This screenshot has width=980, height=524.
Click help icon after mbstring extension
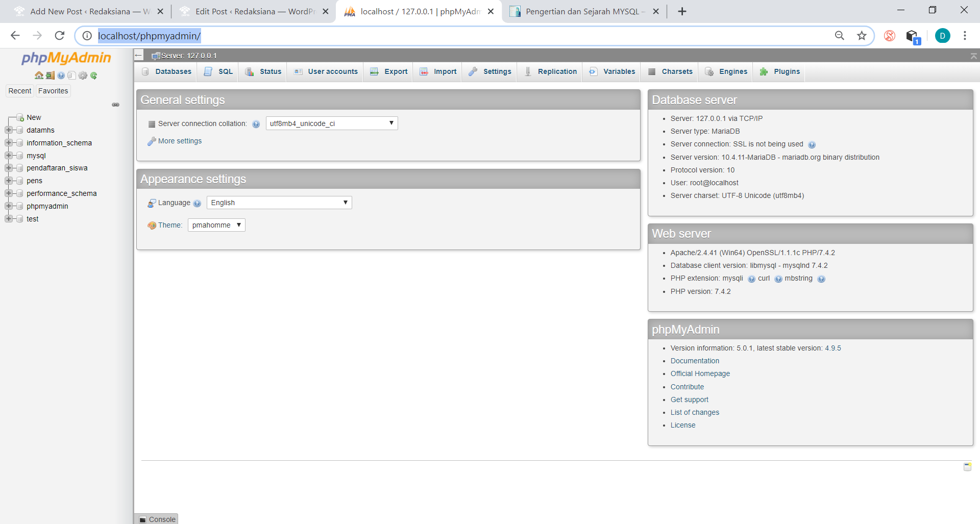pos(821,279)
